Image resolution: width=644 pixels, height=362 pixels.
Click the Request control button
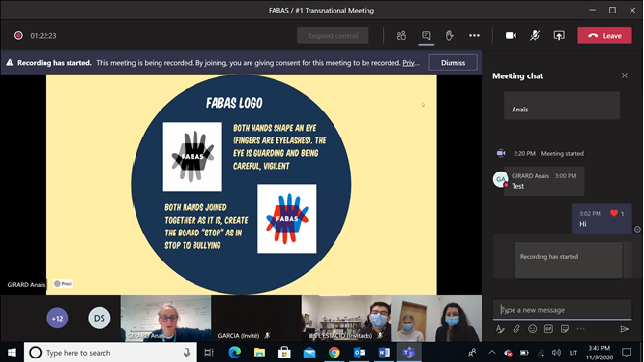(333, 35)
